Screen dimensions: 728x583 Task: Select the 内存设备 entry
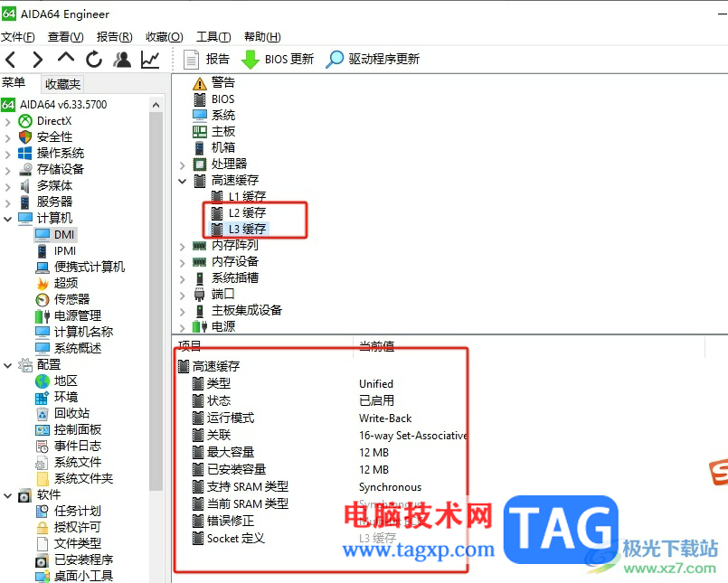coord(226,262)
